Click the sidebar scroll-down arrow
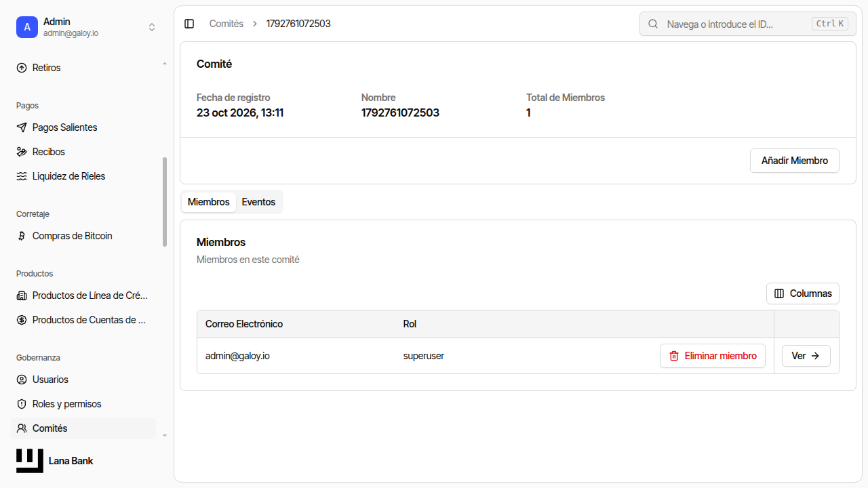The image size is (868, 488). pos(165,435)
